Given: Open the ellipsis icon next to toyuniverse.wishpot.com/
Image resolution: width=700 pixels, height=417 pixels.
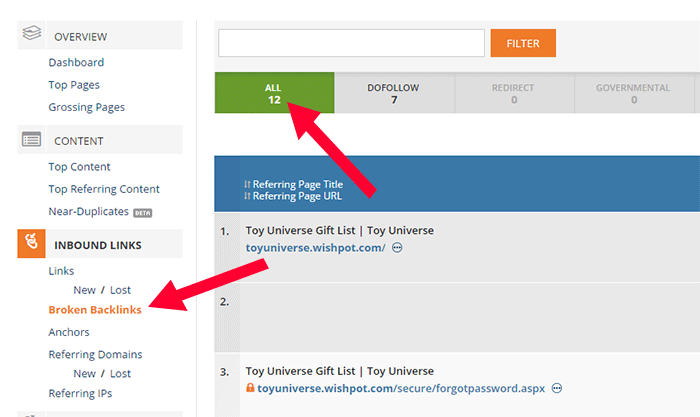Looking at the screenshot, I should 397,247.
